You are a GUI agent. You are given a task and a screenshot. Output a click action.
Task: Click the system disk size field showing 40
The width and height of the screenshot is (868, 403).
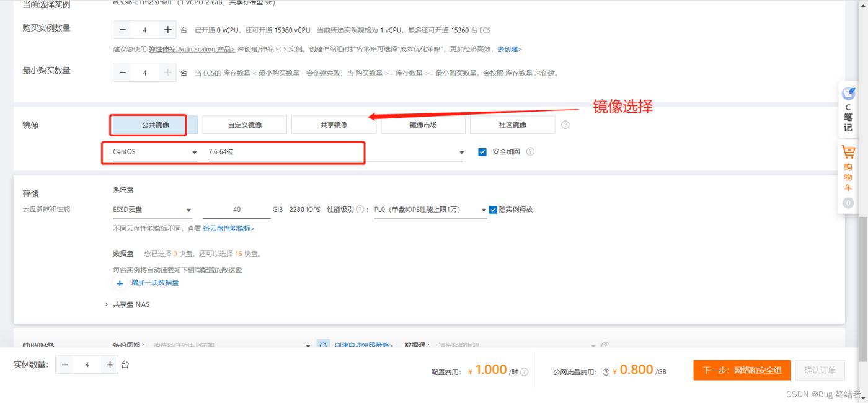tap(237, 210)
